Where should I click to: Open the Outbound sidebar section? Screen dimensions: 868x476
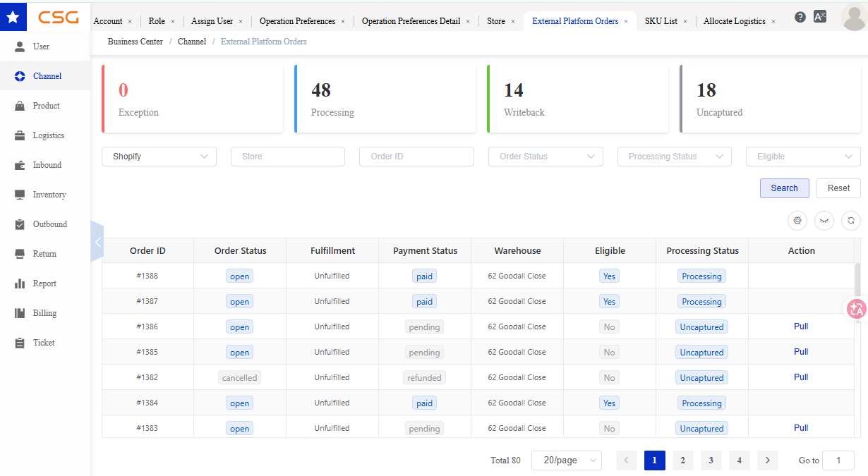[45, 224]
